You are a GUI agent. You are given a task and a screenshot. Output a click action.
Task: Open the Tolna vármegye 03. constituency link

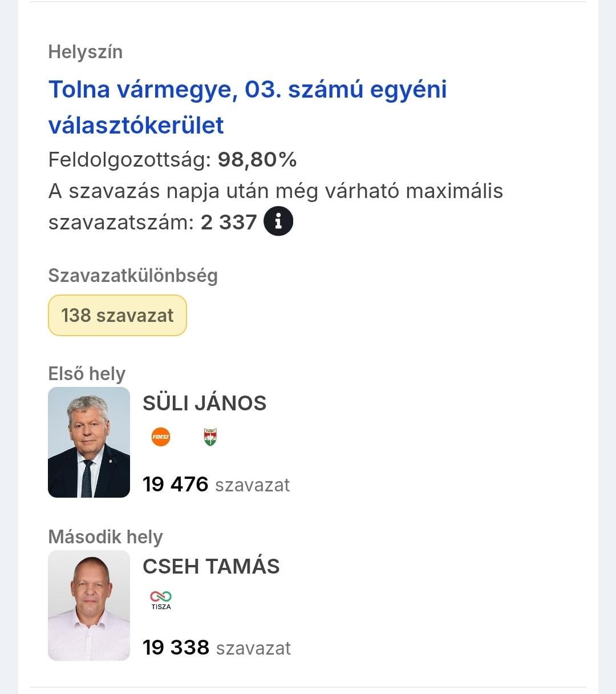(x=247, y=107)
